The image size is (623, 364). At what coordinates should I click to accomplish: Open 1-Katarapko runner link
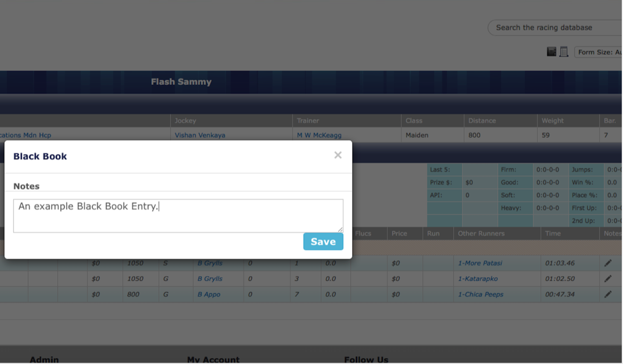click(x=477, y=279)
